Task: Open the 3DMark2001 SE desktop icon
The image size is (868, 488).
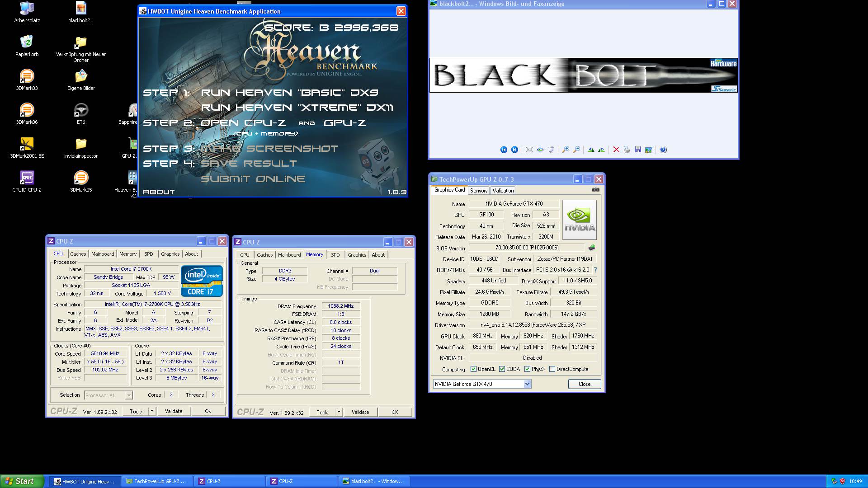Action: 27,148
